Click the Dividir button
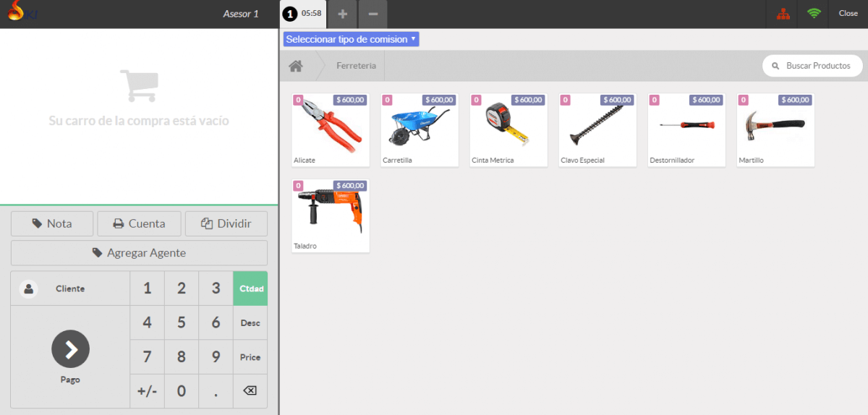This screenshot has height=415, width=868. [226, 223]
